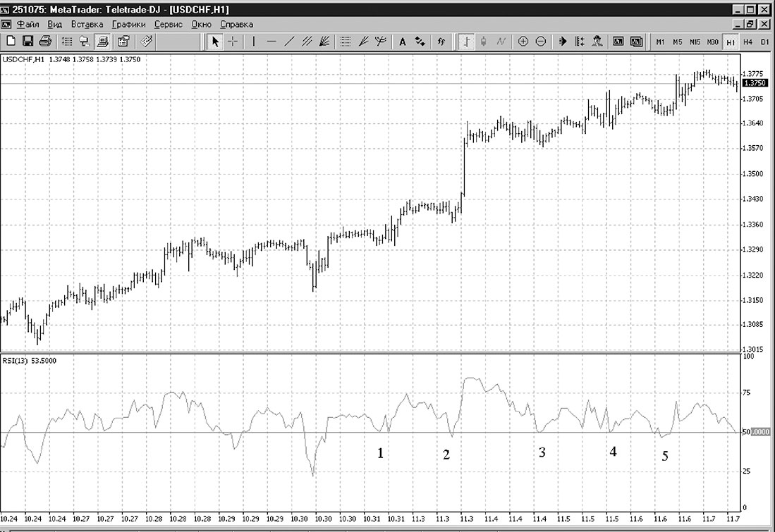Viewport: 775px width, 532px height.
Task: Zoom in on the chart
Action: (523, 42)
